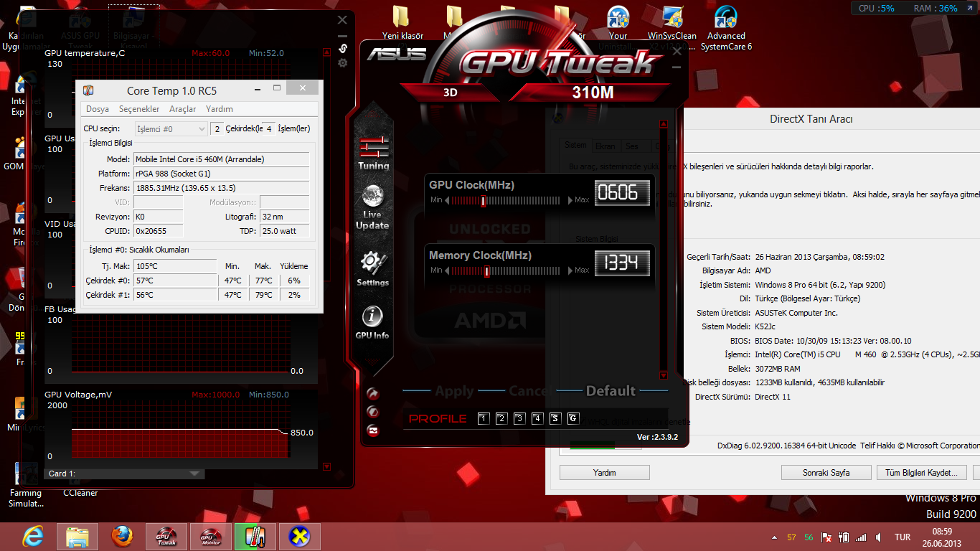Click Tüm Bilgileri Kaydet in DirectX tool
980x551 pixels.
(921, 473)
